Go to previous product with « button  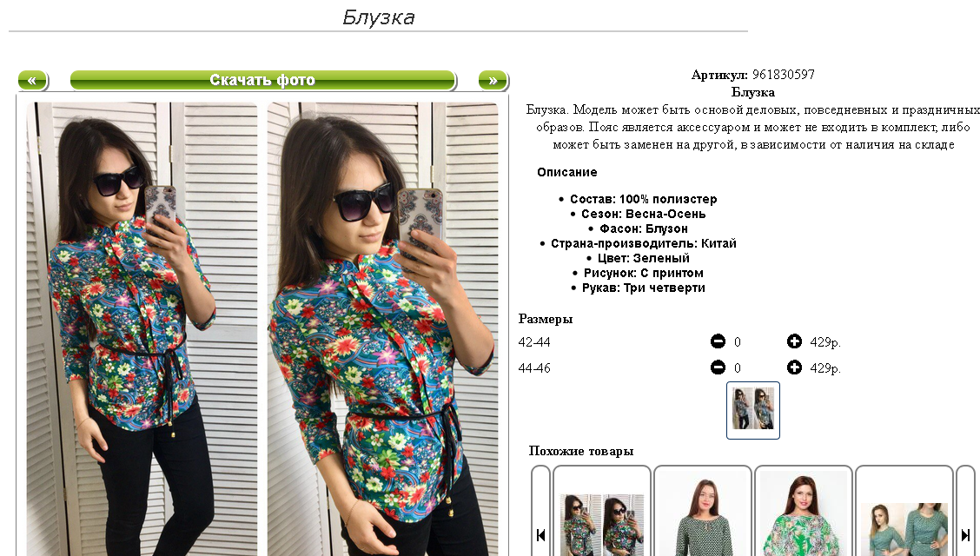pyautogui.click(x=32, y=80)
